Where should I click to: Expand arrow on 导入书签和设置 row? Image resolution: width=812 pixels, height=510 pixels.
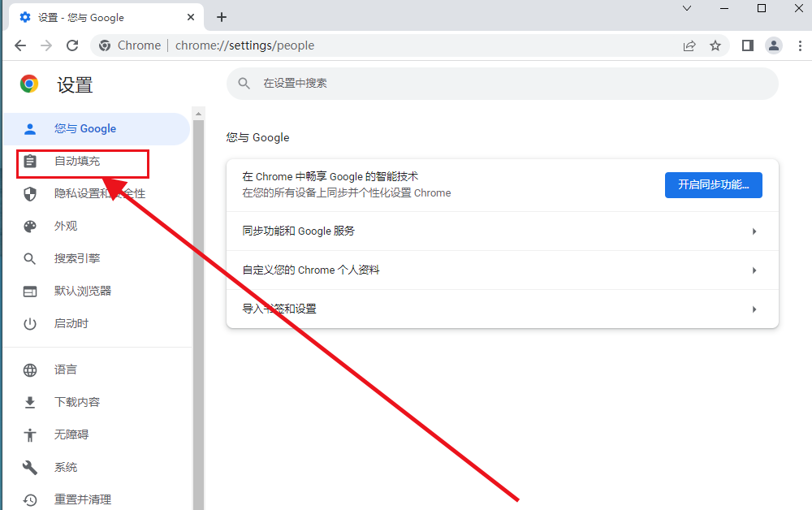tap(754, 309)
